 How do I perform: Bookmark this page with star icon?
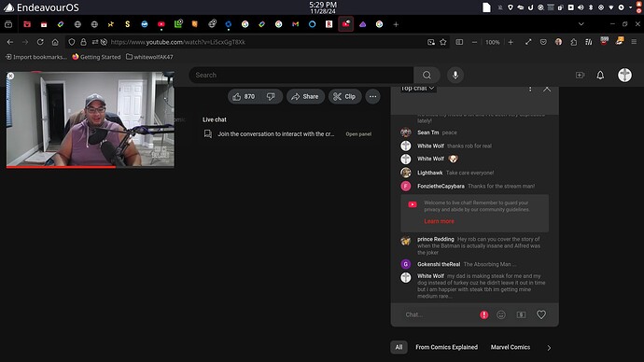442,42
